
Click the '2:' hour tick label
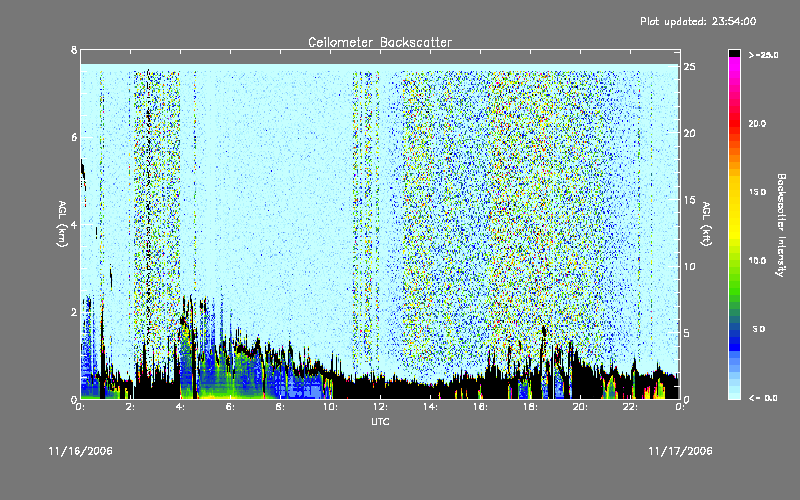click(x=130, y=407)
